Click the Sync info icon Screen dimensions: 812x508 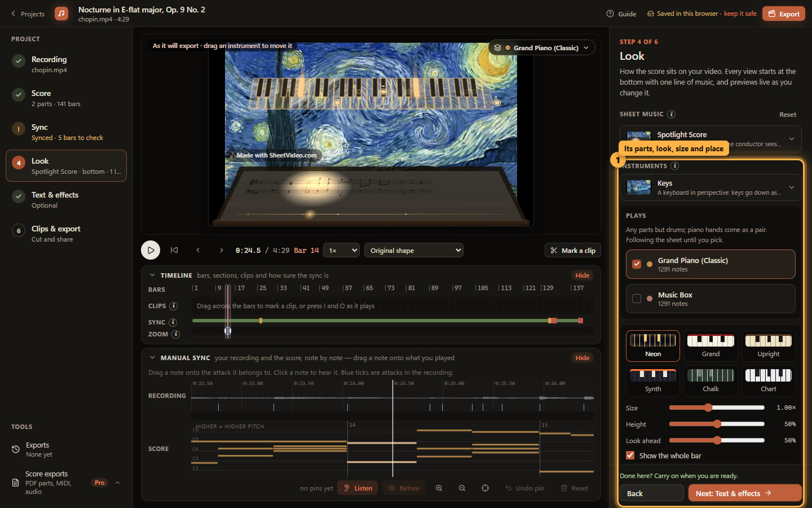pos(173,322)
